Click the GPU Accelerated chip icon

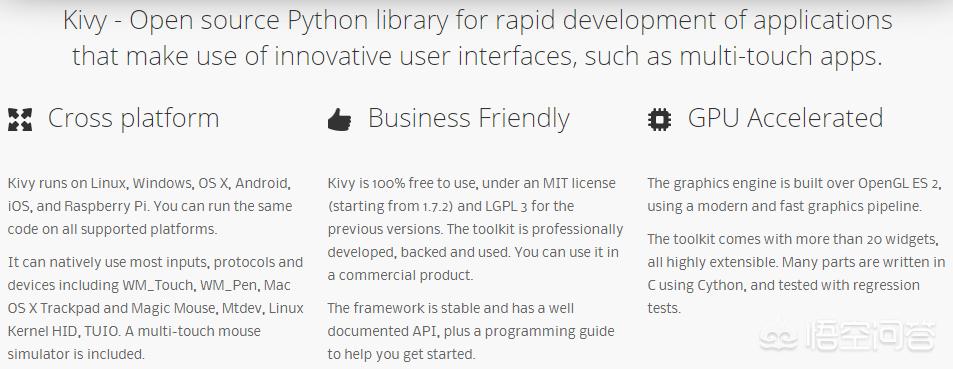[x=659, y=119]
